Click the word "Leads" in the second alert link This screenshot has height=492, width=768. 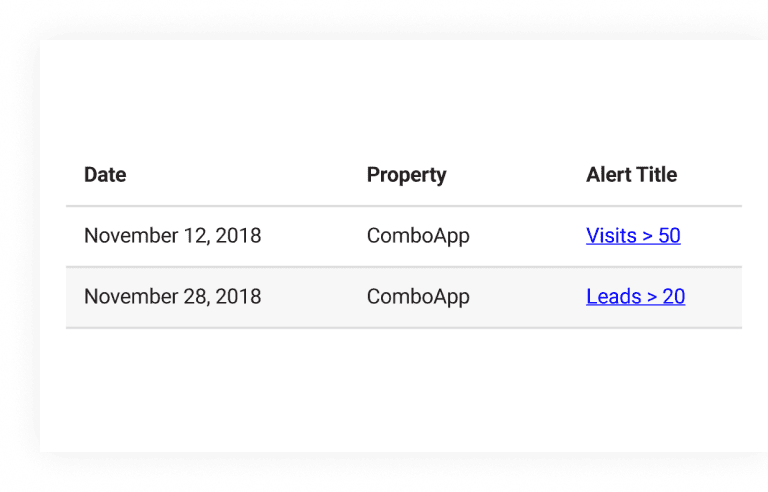(613, 296)
